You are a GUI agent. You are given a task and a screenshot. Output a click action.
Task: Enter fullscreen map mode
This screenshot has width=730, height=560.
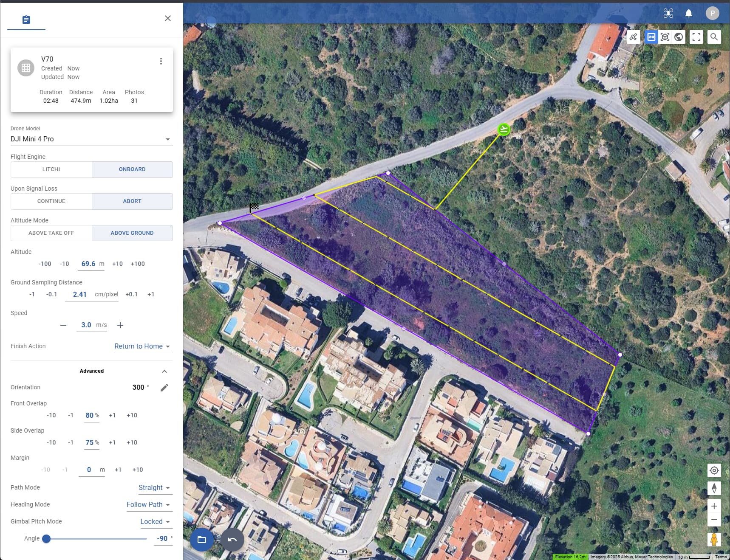[x=696, y=37]
